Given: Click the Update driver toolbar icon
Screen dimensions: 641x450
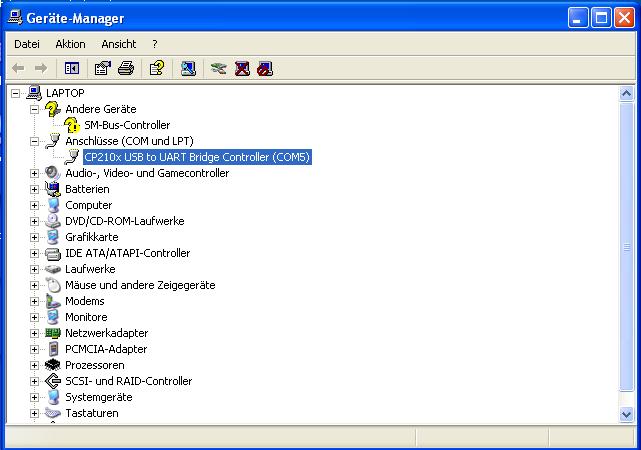Looking at the screenshot, I should point(219,68).
